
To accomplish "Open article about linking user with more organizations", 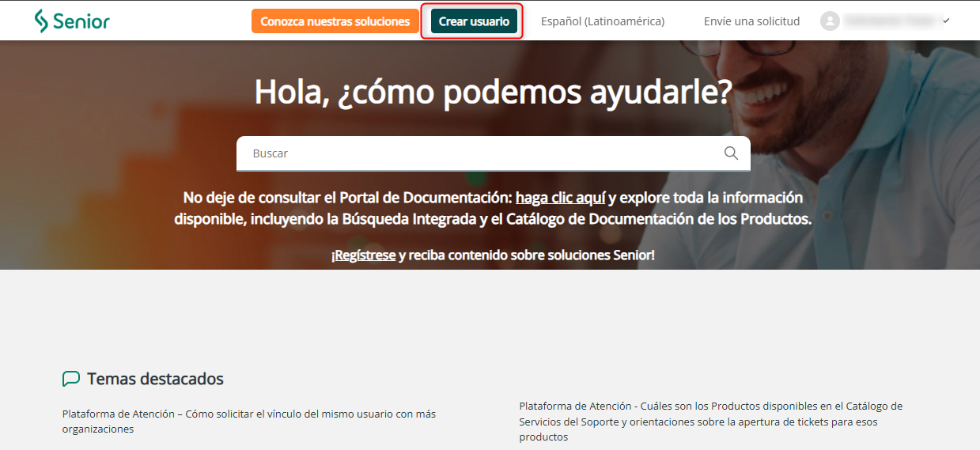I will pyautogui.click(x=249, y=421).
